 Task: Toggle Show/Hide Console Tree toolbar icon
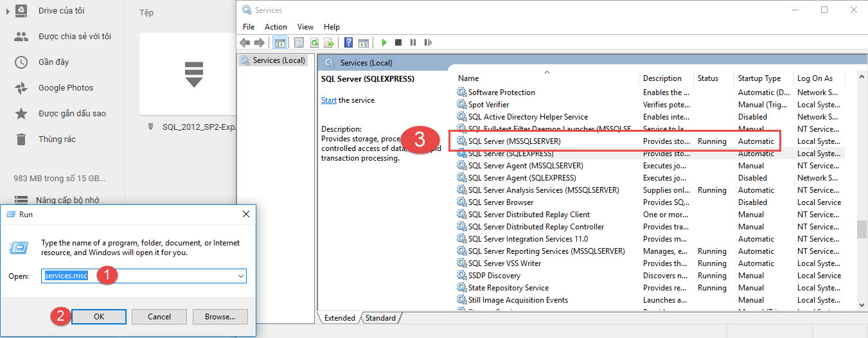coord(279,42)
